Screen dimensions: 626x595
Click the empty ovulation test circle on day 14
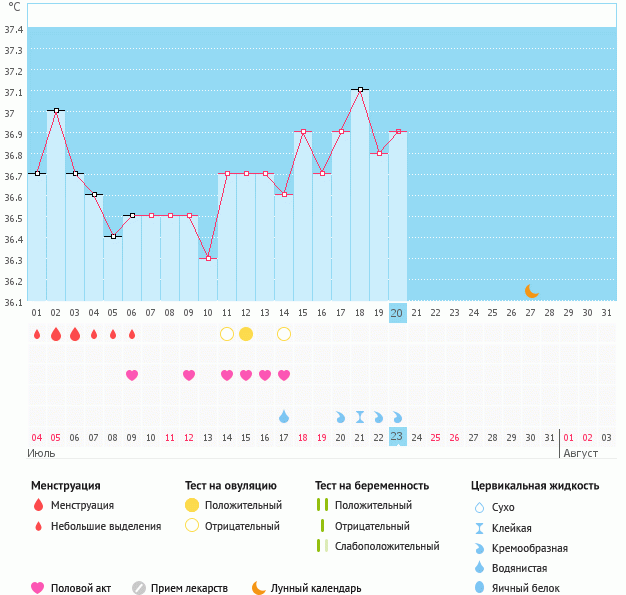pyautogui.click(x=284, y=334)
